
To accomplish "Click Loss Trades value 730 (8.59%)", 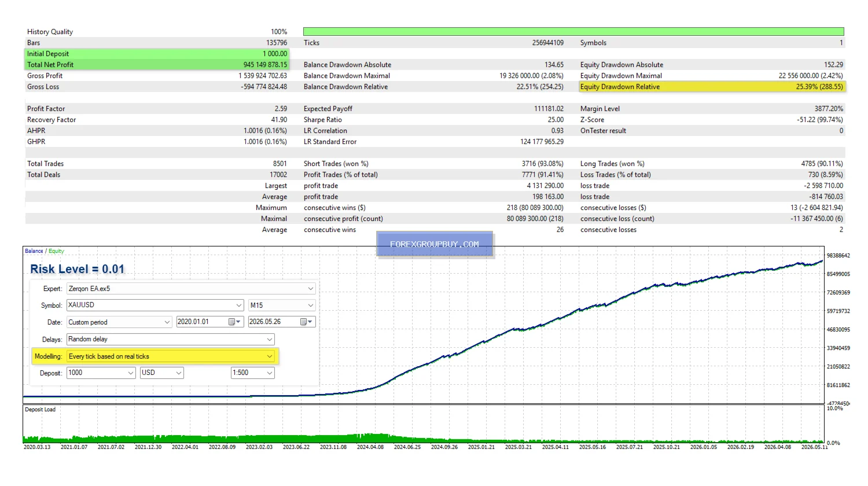I will tap(825, 175).
